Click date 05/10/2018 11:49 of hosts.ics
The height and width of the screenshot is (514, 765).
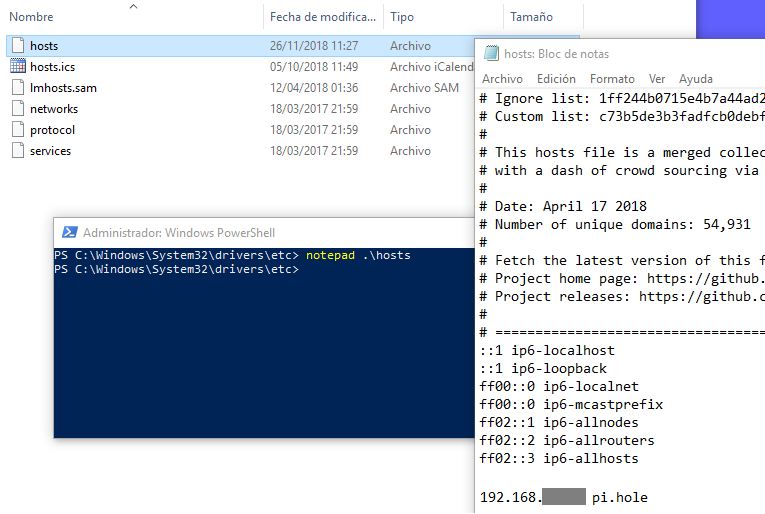[x=314, y=66]
